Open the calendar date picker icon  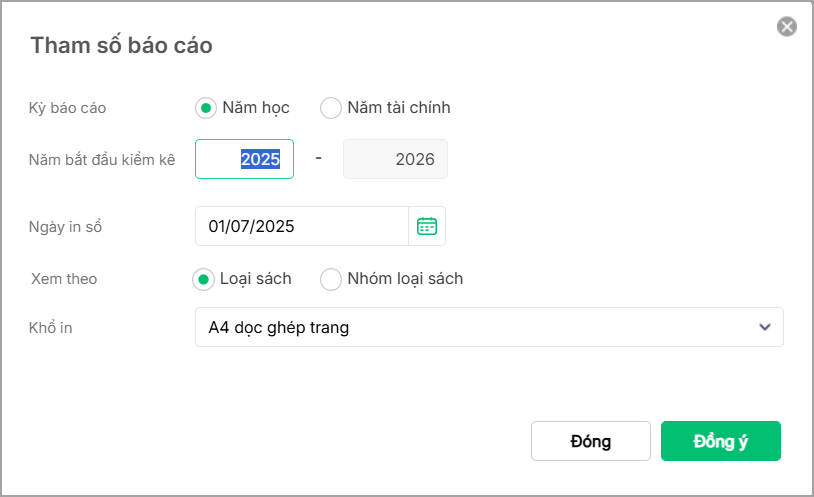point(427,226)
